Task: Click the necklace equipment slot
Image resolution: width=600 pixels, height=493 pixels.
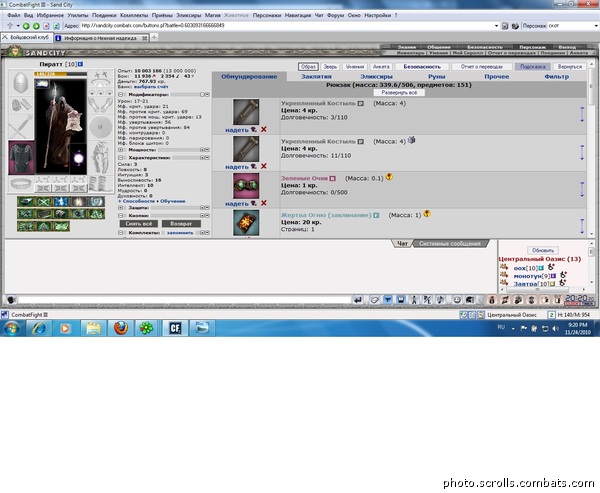Action: (101, 84)
